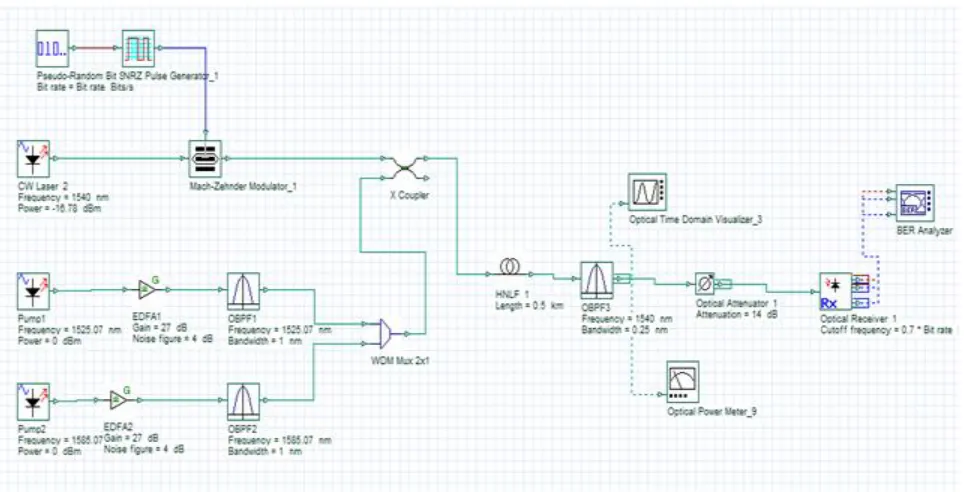The image size is (964, 492).
Task: Click the WDM Mux 2x1 component
Action: [x=385, y=333]
